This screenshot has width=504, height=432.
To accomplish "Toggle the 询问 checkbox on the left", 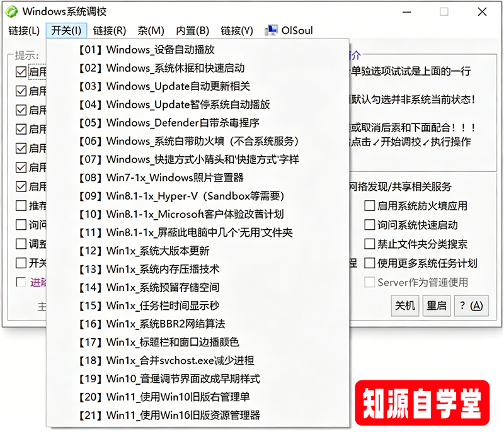I will click(21, 225).
